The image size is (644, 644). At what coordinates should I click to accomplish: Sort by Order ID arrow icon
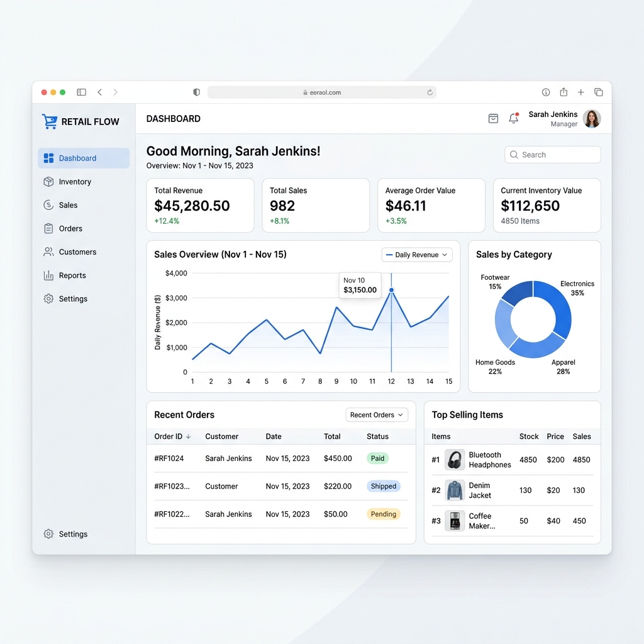point(189,436)
